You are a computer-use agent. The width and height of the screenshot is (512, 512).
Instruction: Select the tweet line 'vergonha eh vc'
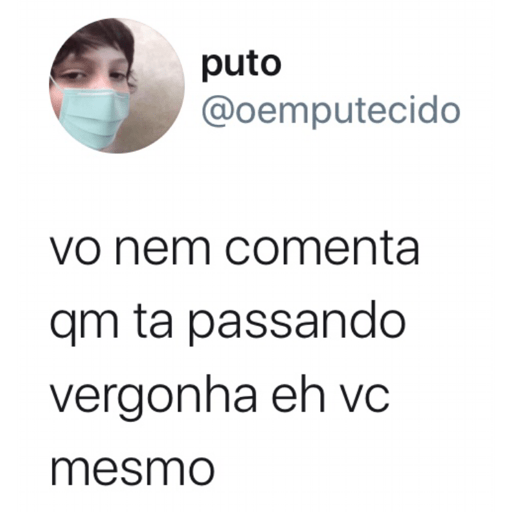[219, 397]
